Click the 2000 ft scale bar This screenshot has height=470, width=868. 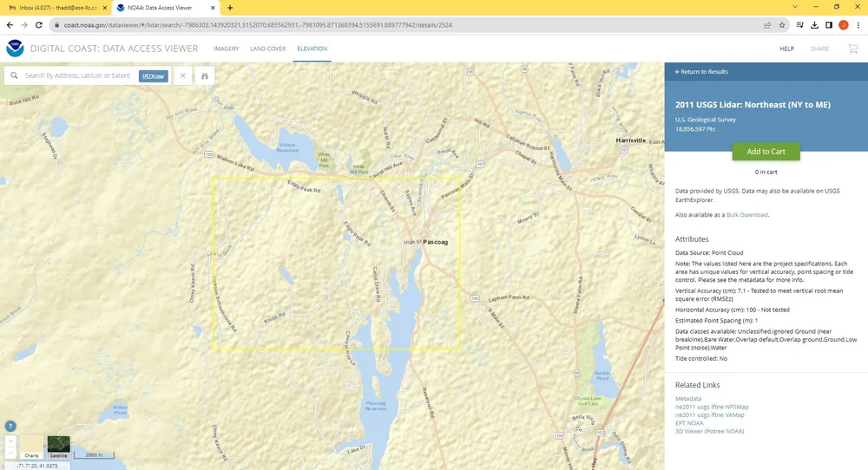[94, 454]
